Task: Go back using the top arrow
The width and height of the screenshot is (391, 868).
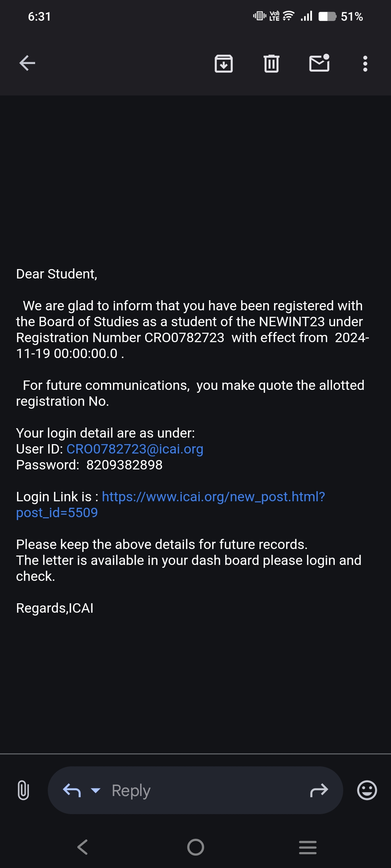Action: [x=28, y=63]
